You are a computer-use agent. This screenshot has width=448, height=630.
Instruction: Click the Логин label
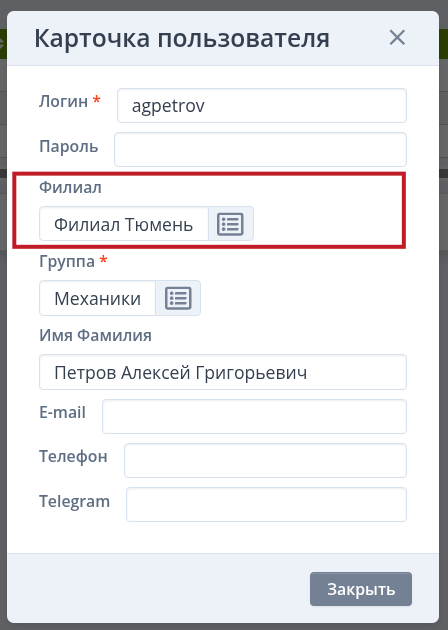tap(63, 101)
